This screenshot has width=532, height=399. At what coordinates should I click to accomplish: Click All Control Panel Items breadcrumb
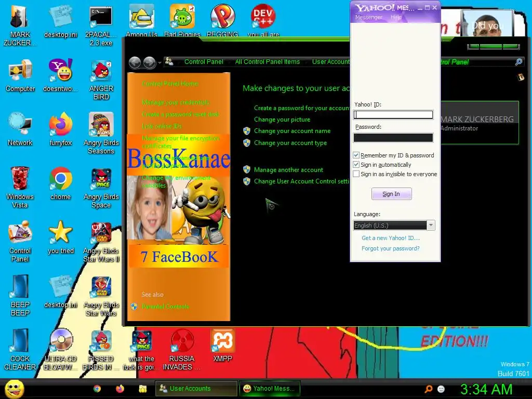268,62
